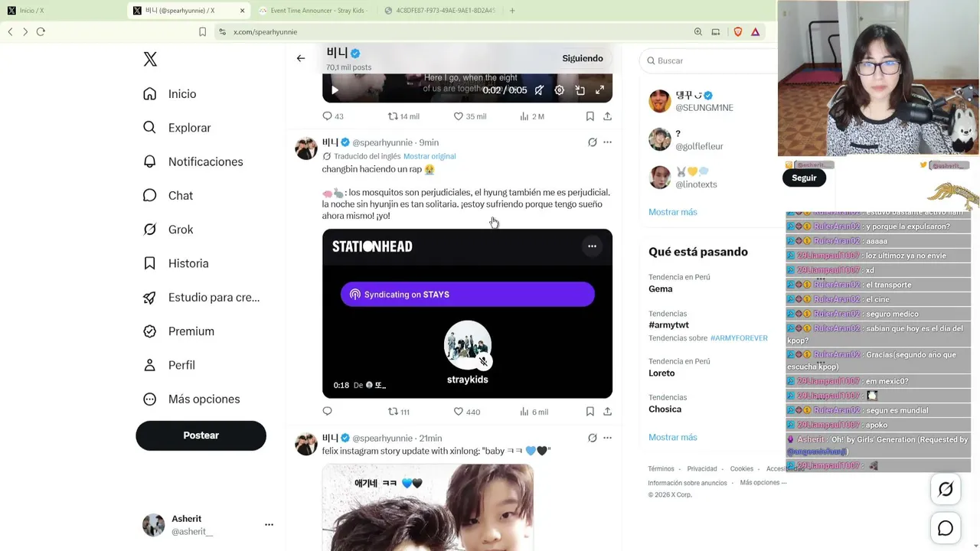Open the straykids avatar in the Stationhead card
The image size is (980, 551).
(x=468, y=344)
